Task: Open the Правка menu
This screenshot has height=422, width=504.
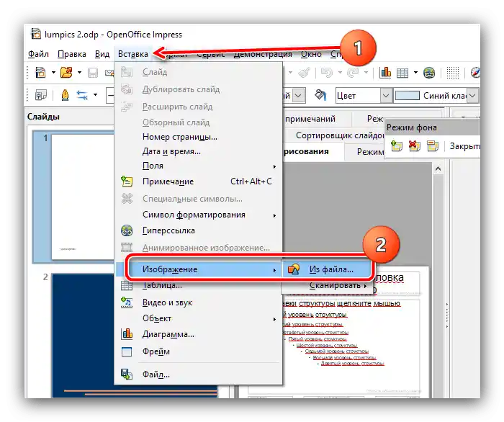Action: tap(72, 54)
